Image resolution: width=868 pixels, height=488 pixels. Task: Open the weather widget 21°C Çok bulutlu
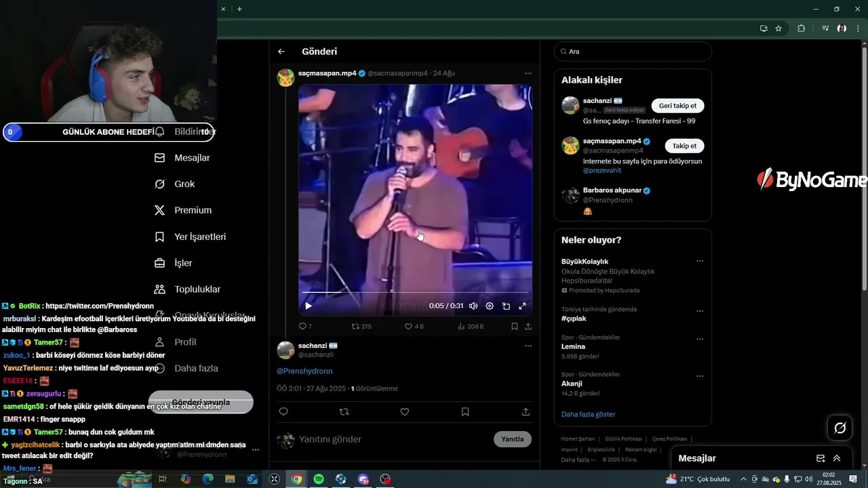pyautogui.click(x=698, y=479)
